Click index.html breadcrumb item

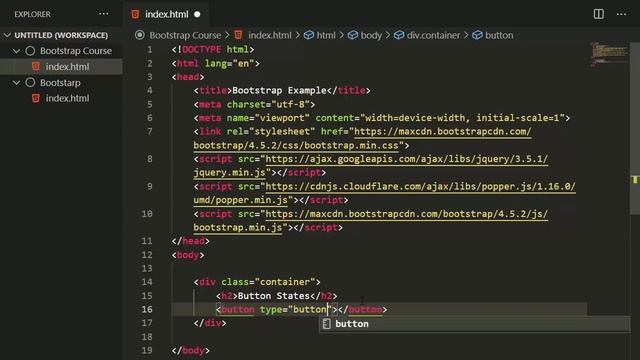coord(269,35)
